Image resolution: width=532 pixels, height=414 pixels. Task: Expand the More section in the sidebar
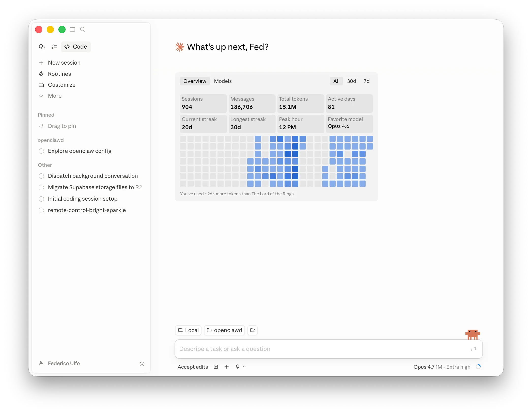55,96
